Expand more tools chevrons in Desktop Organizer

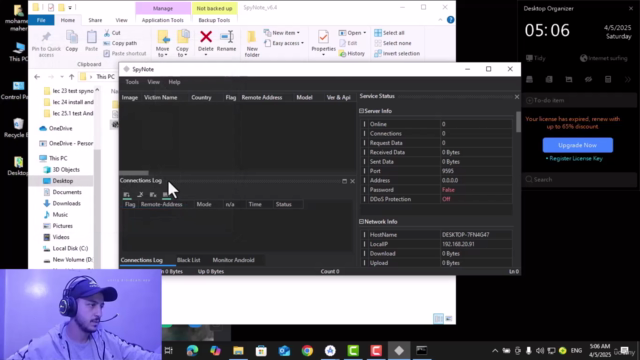click(628, 80)
